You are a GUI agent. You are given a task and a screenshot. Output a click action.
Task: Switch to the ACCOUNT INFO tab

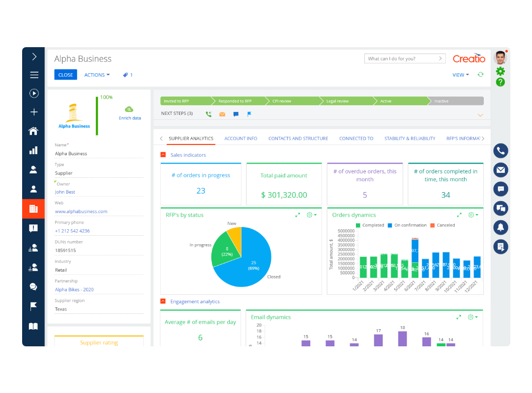[x=241, y=139]
